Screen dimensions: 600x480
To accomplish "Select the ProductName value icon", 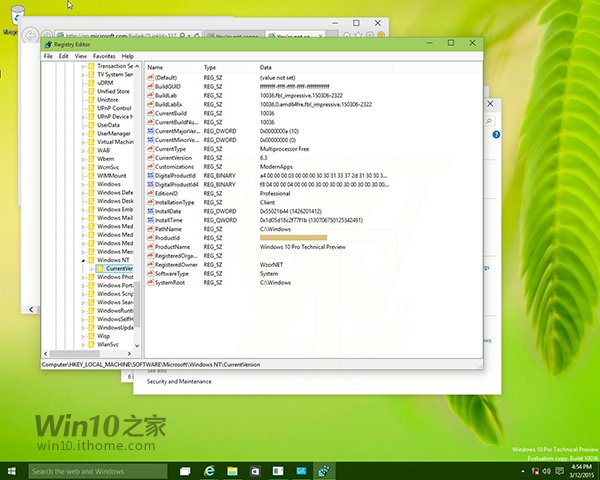I will point(150,247).
